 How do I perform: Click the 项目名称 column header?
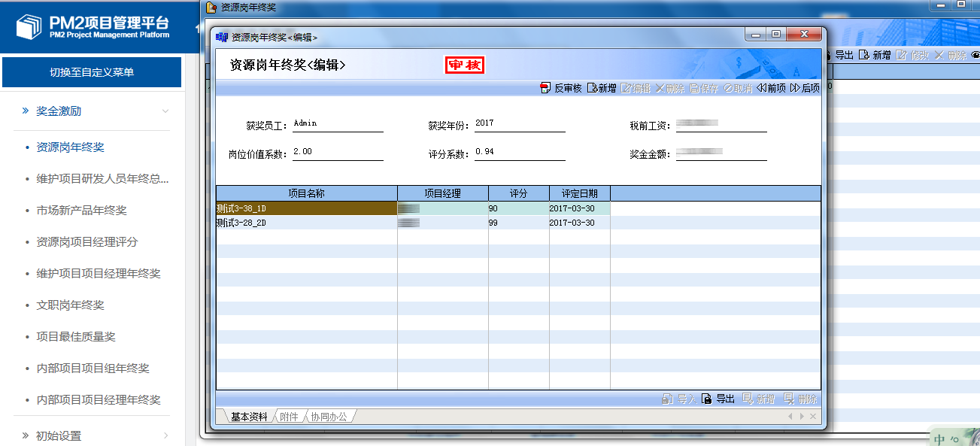pos(306,193)
